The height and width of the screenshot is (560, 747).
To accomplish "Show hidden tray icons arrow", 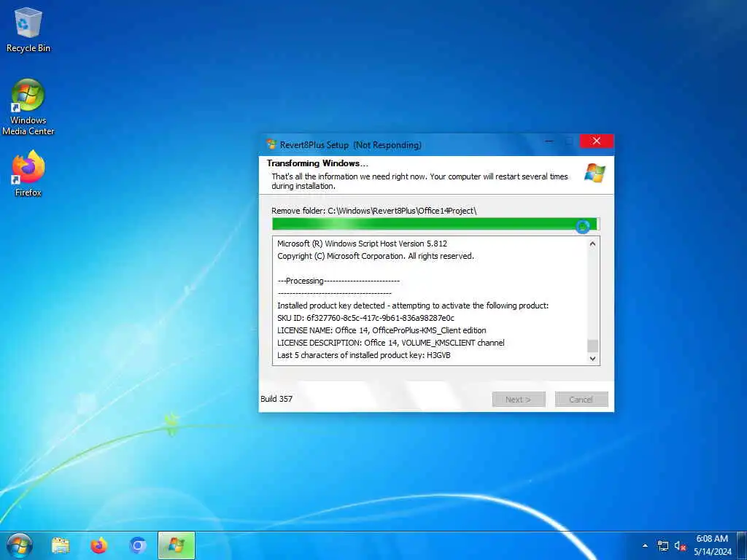I will 645,545.
